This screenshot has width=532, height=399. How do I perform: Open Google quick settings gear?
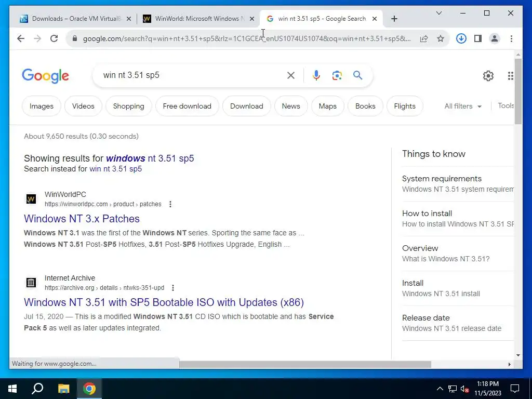click(x=488, y=76)
